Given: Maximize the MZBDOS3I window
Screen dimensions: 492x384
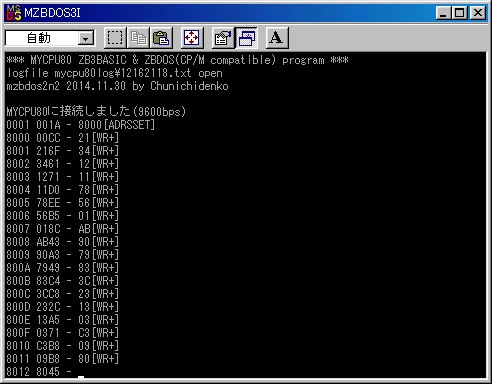Looking at the screenshot, I should pyautogui.click(x=459, y=13).
